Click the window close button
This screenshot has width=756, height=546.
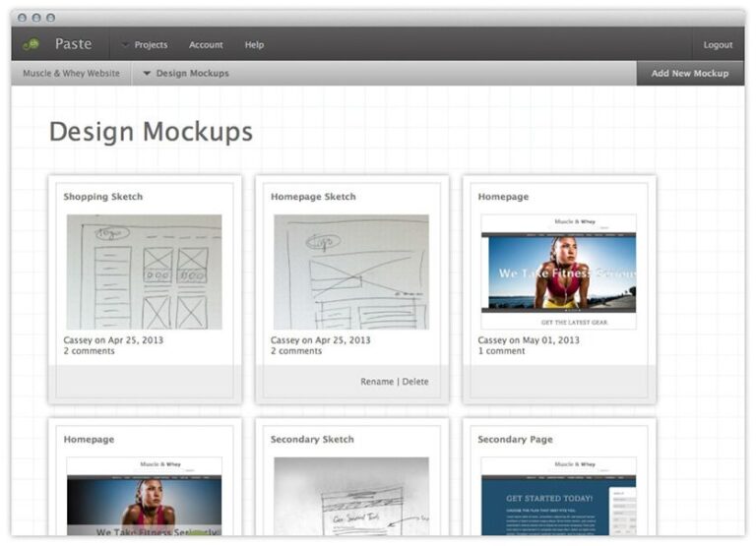22,18
